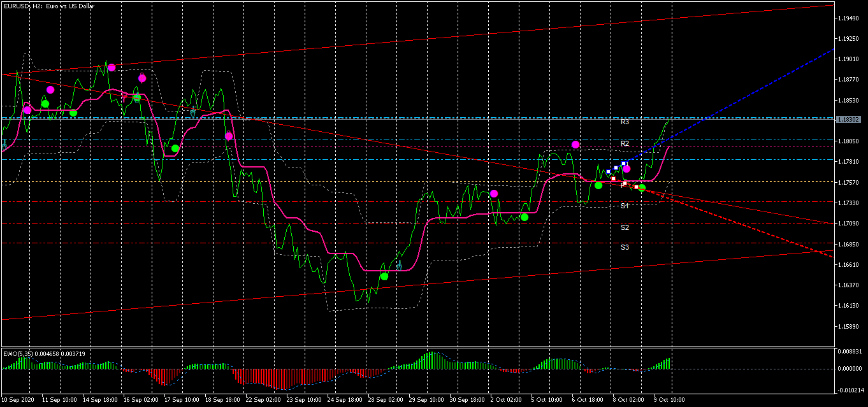The image size is (868, 407).
Task: Click the 1.17570 price scale label
Action: tap(850, 182)
